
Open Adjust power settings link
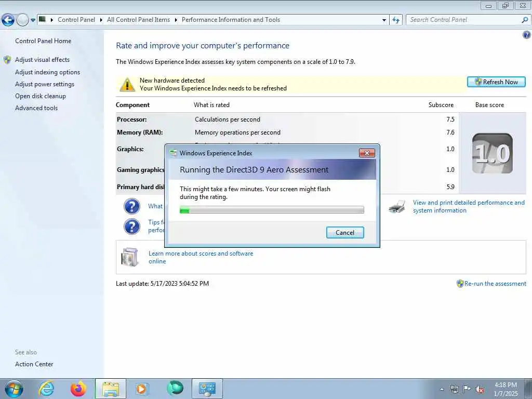(45, 84)
